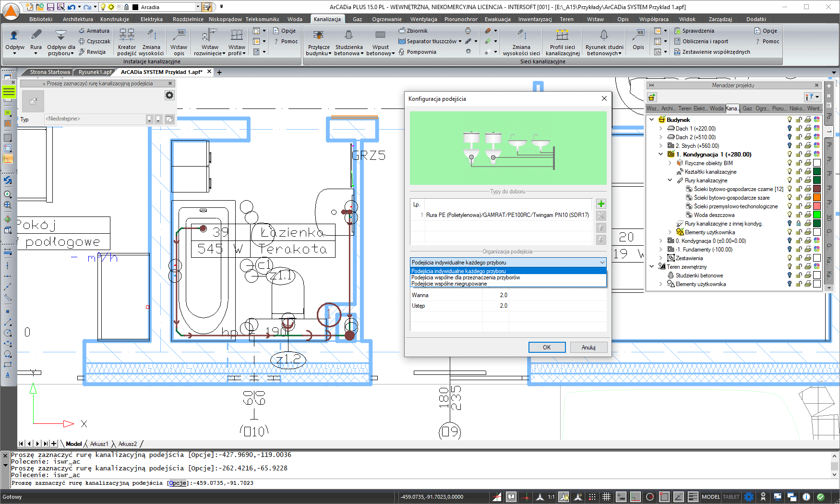
Task: Click Anuluj to cancel the dialog
Action: click(588, 348)
